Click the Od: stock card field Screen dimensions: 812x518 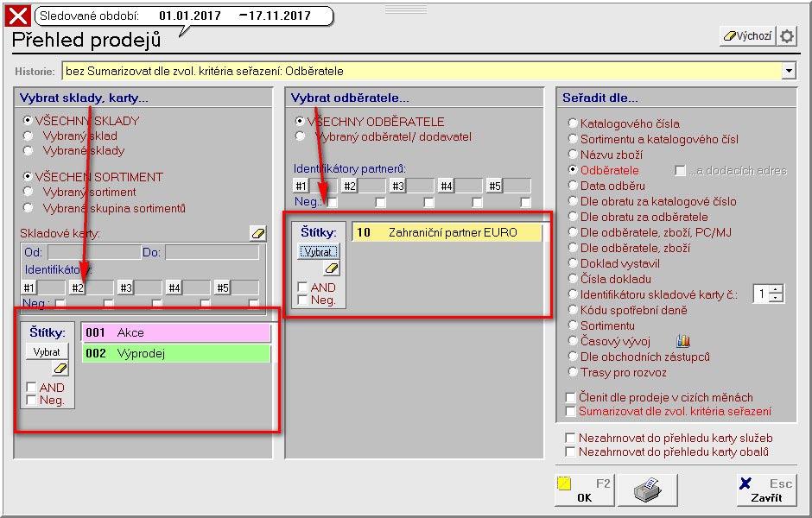(93, 253)
